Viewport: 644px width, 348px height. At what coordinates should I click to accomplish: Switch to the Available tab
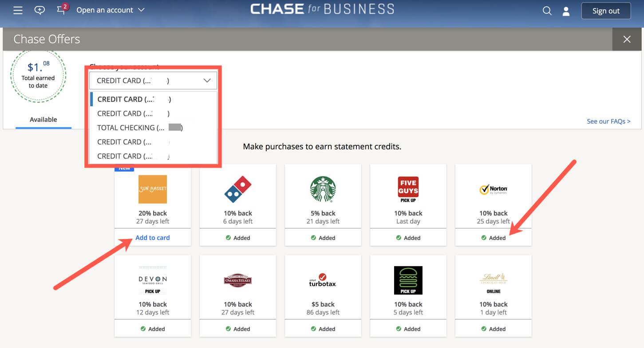43,120
